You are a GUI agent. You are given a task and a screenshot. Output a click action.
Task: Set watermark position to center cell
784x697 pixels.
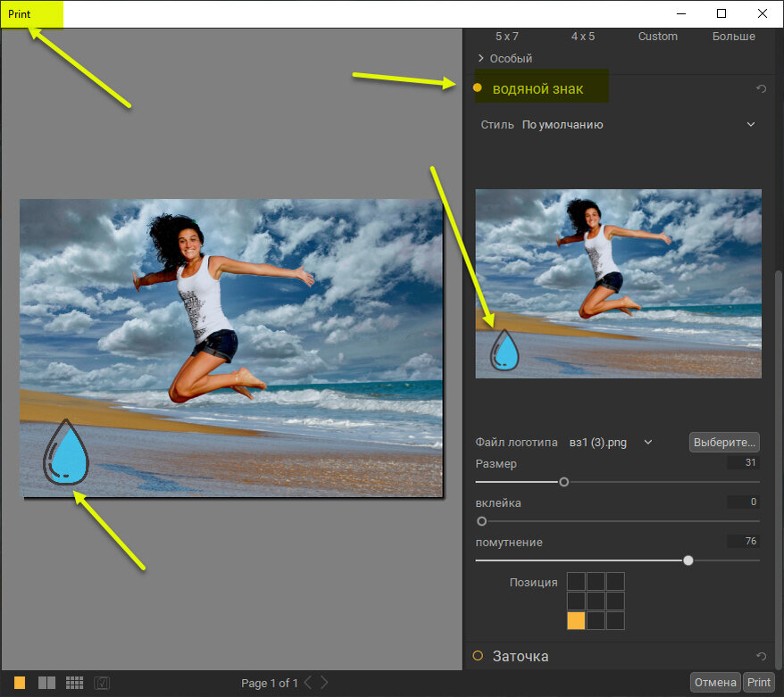(596, 602)
